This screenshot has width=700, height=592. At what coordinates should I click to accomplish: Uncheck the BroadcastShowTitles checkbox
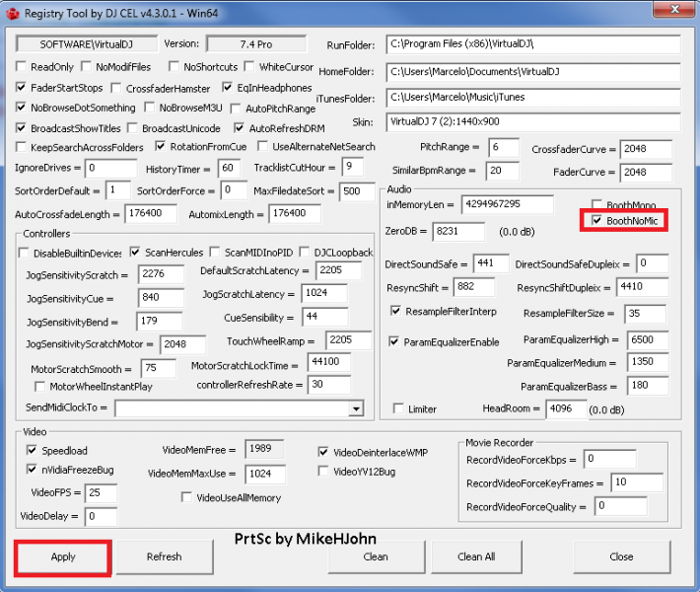click(21, 128)
